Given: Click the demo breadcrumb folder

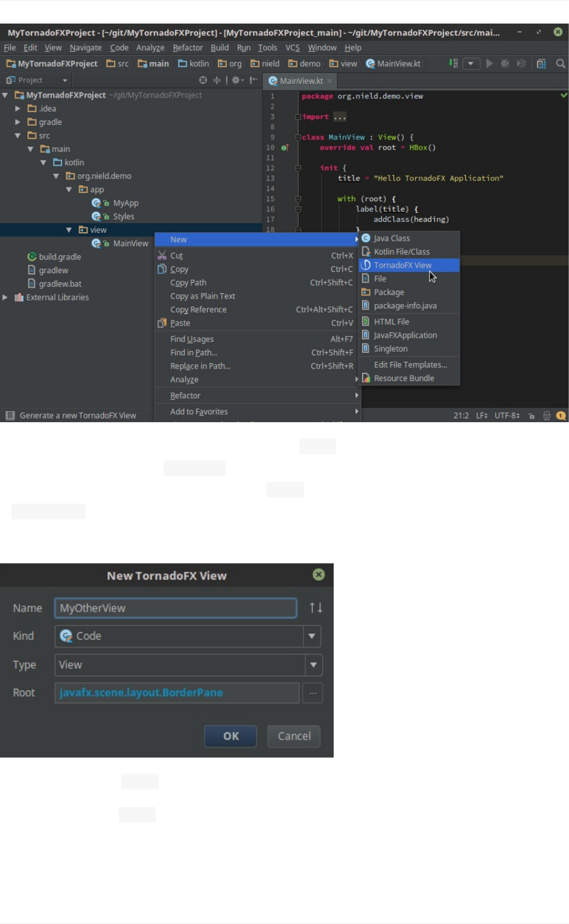Looking at the screenshot, I should (x=304, y=63).
